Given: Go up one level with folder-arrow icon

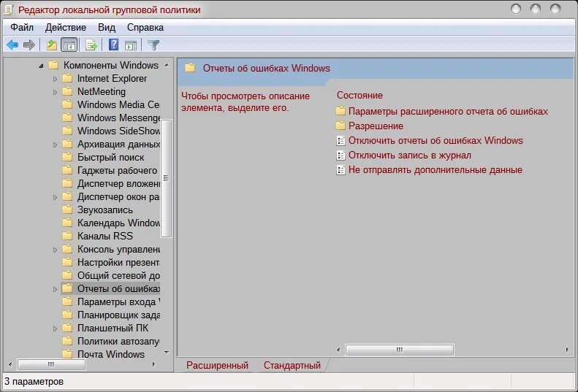Looking at the screenshot, I should (52, 45).
